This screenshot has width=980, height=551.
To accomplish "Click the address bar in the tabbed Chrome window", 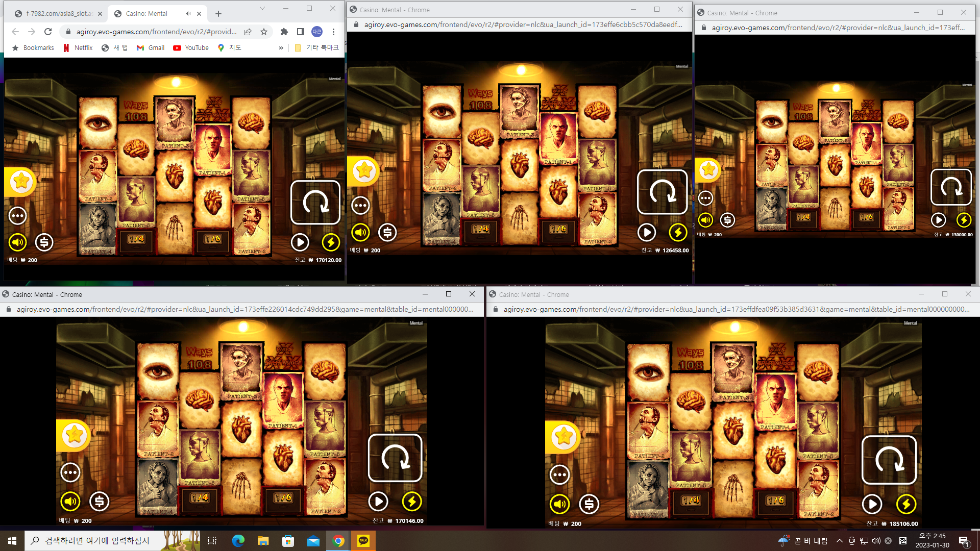I will tap(156, 32).
